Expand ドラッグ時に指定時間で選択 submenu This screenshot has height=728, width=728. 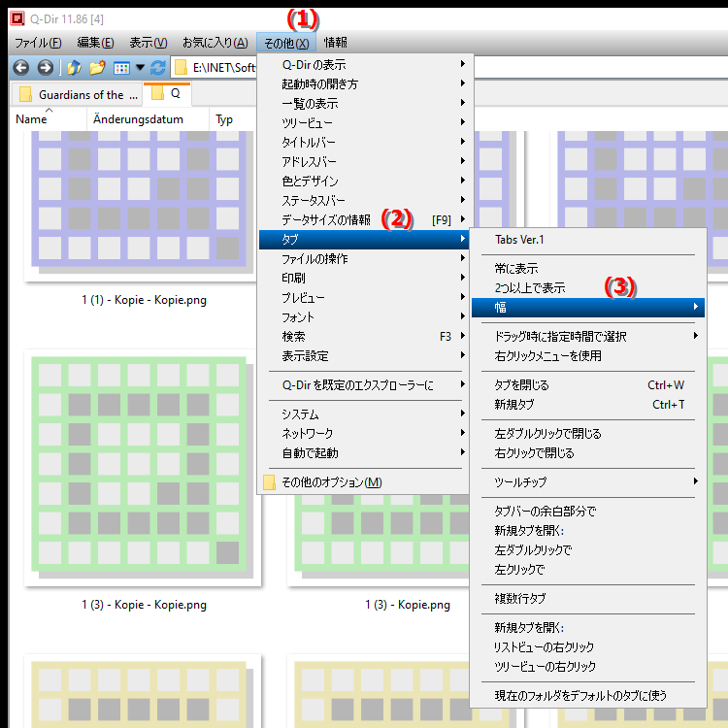[588, 337]
